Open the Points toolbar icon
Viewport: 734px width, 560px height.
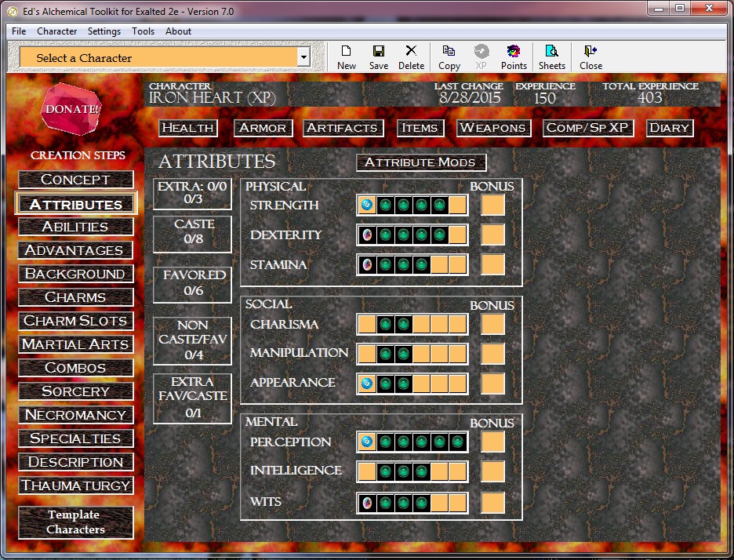514,57
